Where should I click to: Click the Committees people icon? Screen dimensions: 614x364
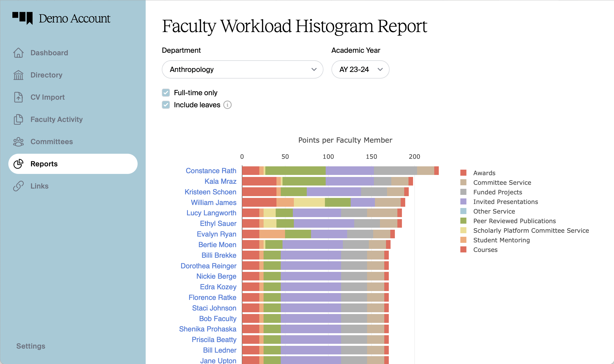point(18,142)
